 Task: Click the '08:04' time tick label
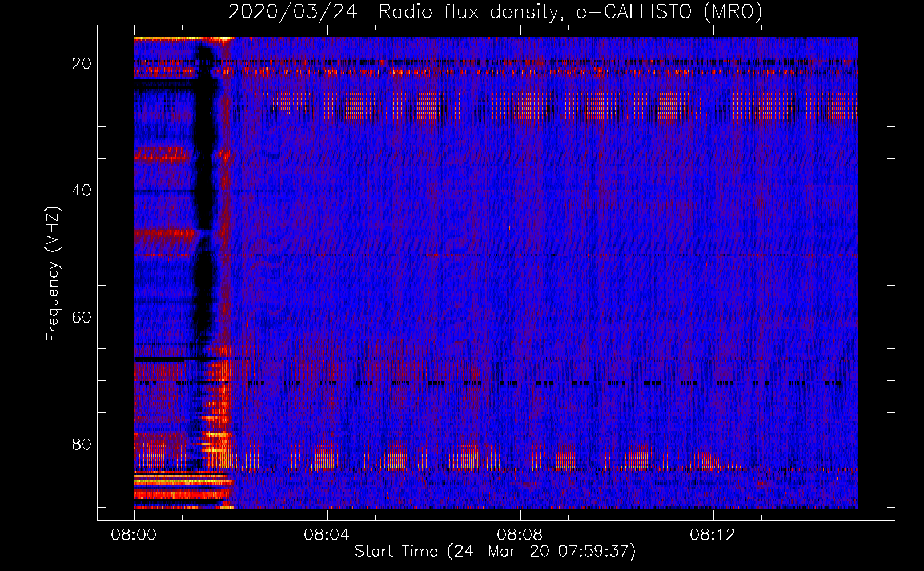pos(327,535)
